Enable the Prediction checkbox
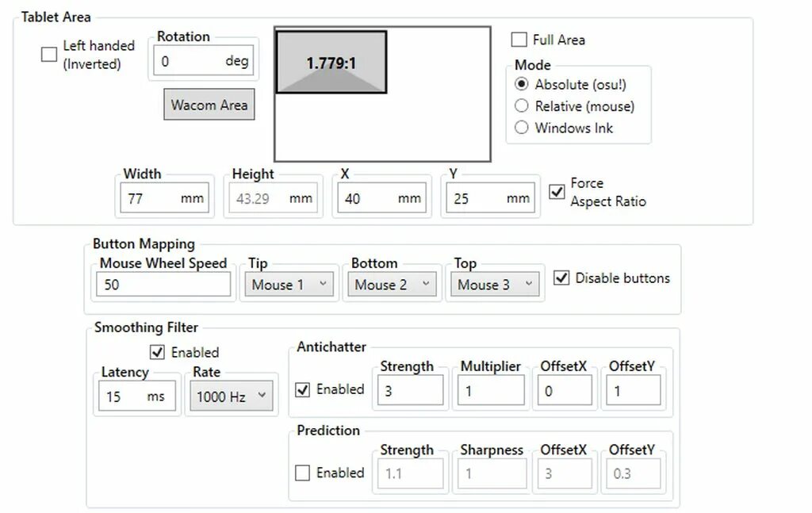 (x=303, y=473)
